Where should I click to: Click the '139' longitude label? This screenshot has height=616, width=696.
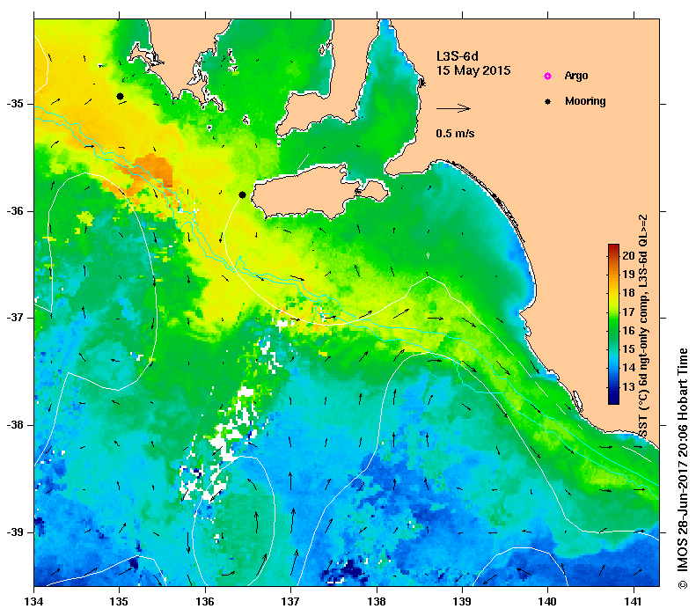click(x=463, y=602)
